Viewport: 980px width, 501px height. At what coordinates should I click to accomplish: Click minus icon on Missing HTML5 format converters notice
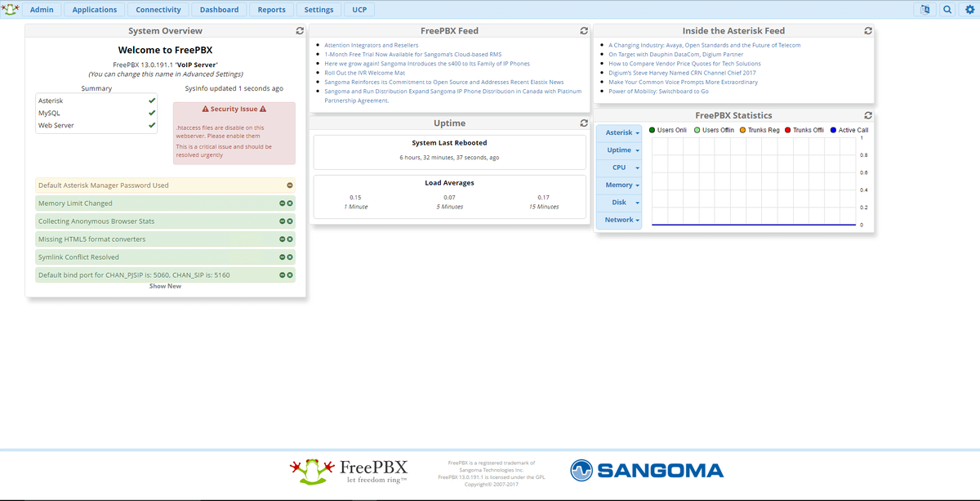click(283, 239)
